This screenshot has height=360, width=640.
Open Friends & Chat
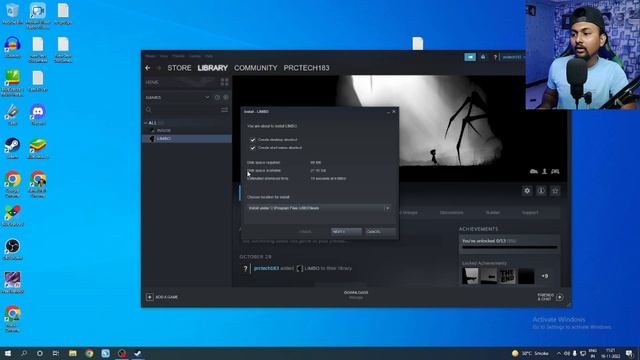(x=551, y=297)
